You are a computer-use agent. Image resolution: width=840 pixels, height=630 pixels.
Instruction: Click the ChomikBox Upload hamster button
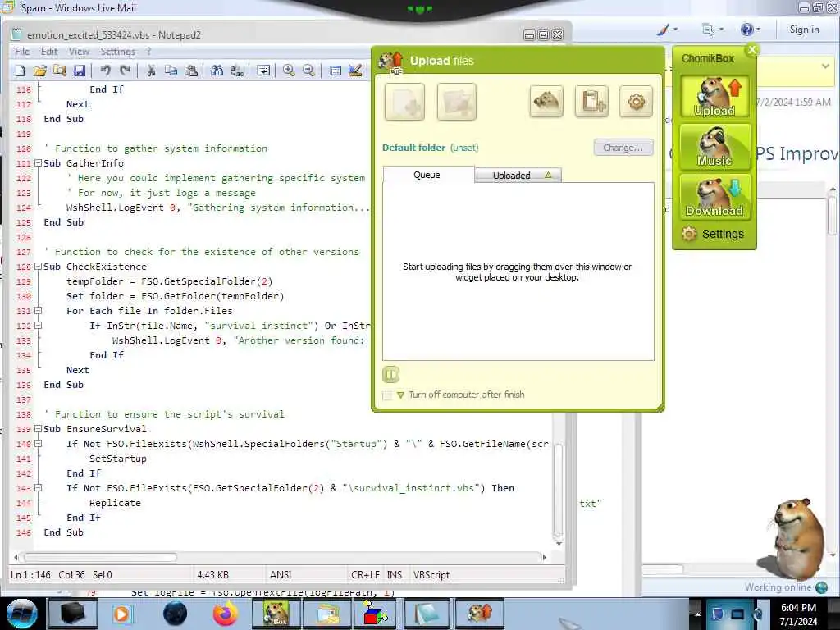click(x=714, y=97)
